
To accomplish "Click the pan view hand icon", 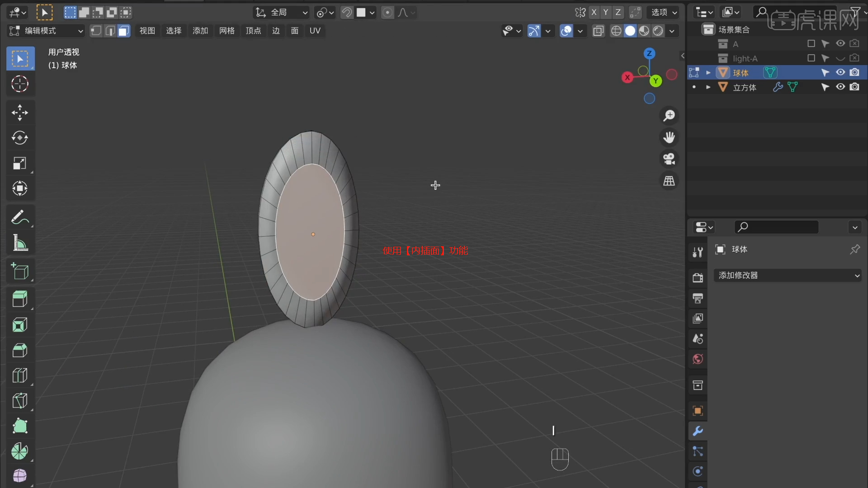I will tap(669, 137).
